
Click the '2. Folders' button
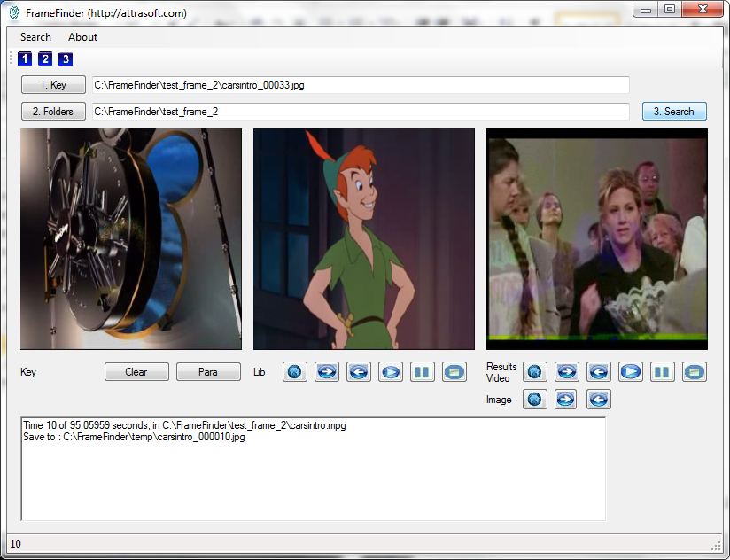click(x=53, y=112)
